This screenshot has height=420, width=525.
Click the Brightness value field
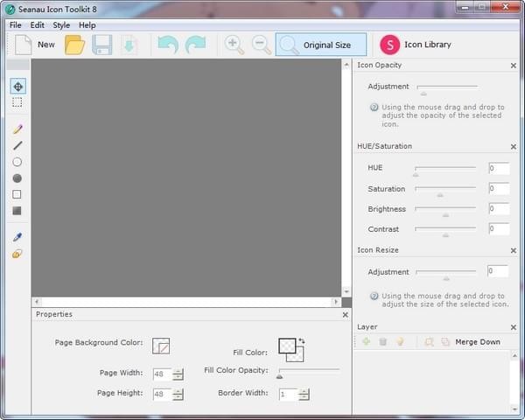click(499, 208)
